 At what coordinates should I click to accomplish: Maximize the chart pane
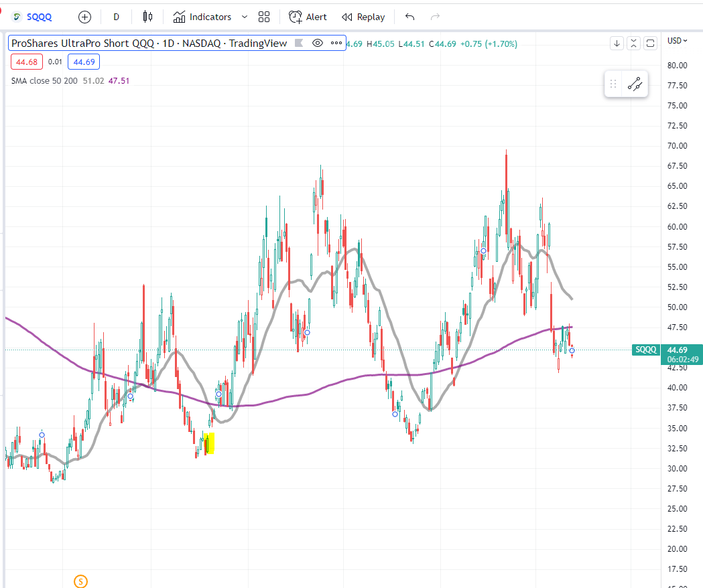pyautogui.click(x=650, y=44)
